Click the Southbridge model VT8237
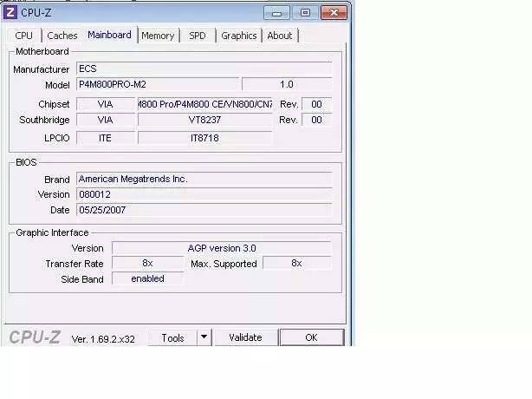 [x=205, y=120]
